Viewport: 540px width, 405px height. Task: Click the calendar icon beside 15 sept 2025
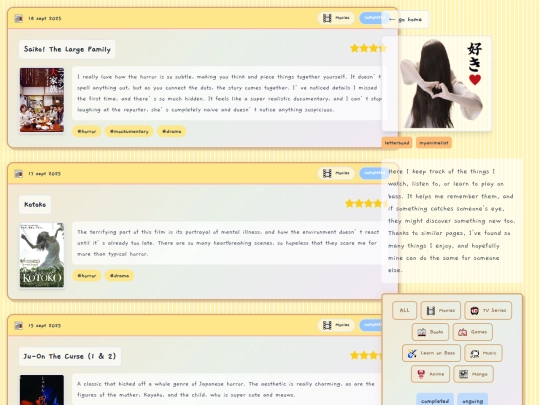click(19, 325)
